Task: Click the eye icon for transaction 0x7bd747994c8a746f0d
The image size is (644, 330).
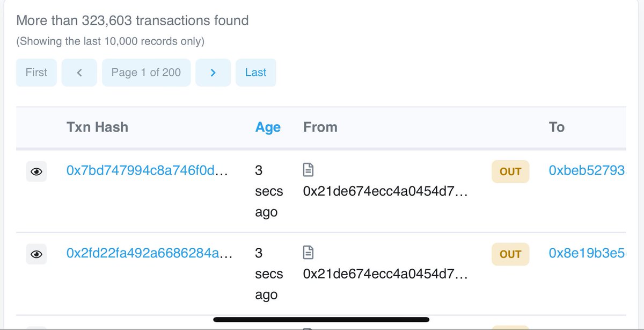Action: [36, 171]
